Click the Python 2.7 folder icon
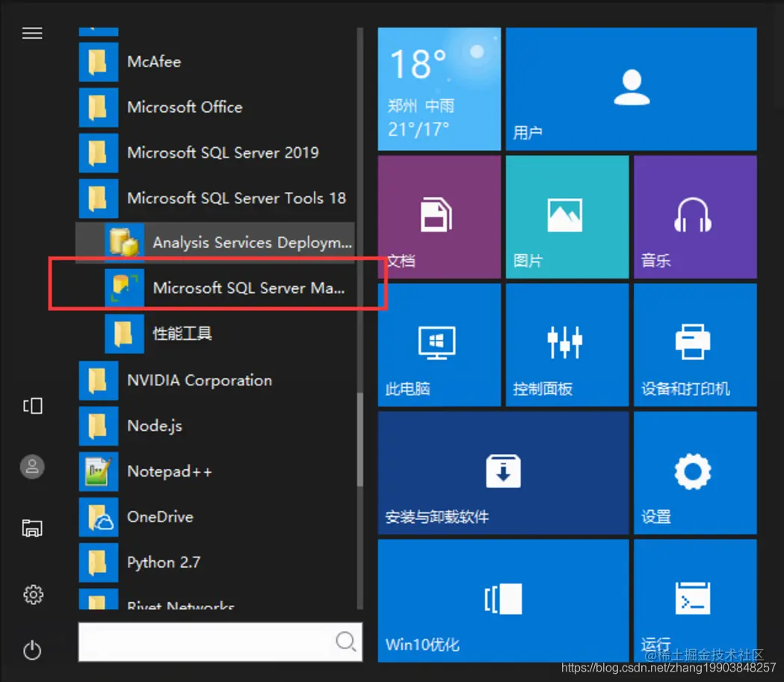This screenshot has height=682, width=784. [x=99, y=562]
